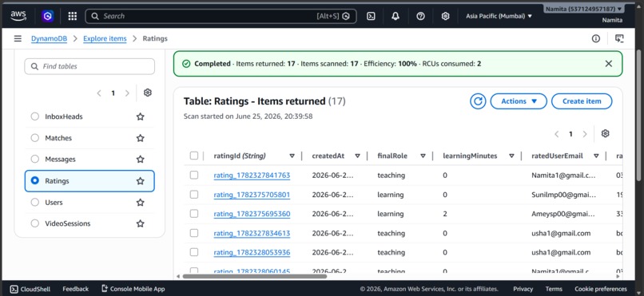The height and width of the screenshot is (296, 644).
Task: Open the notifications bell
Action: (x=396, y=16)
